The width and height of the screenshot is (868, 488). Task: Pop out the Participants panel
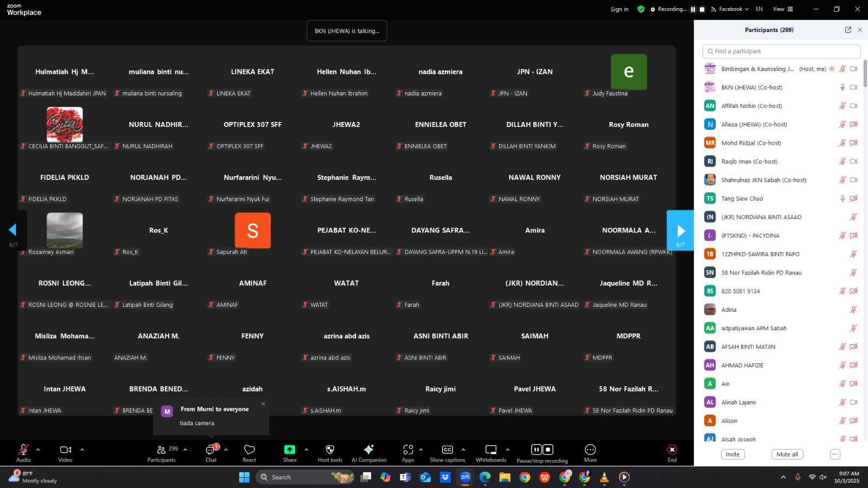coord(848,30)
